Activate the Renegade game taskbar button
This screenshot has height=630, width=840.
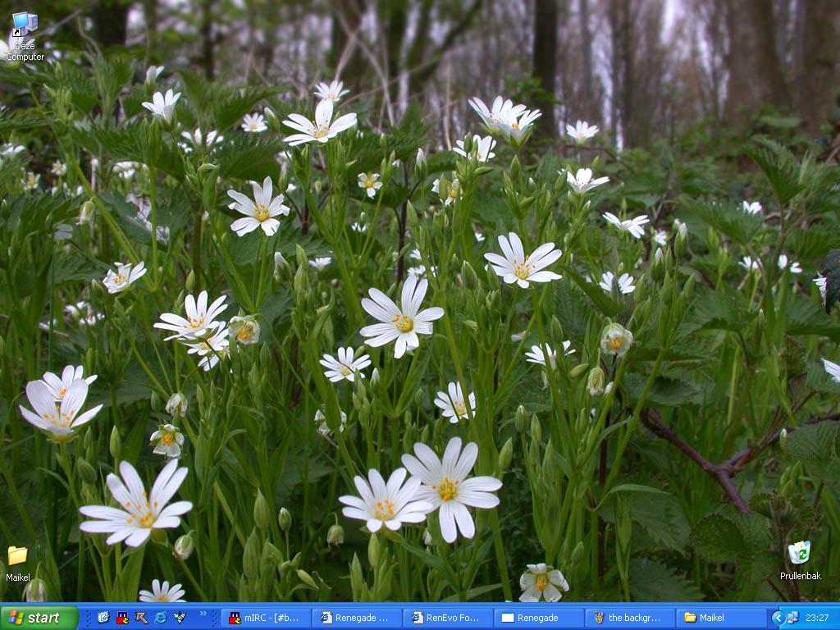tap(541, 618)
